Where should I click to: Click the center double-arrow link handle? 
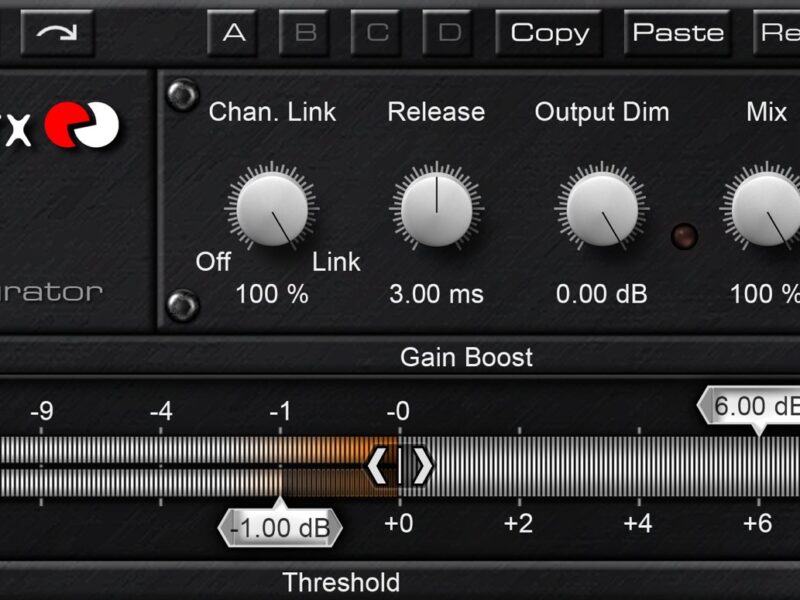[x=399, y=466]
